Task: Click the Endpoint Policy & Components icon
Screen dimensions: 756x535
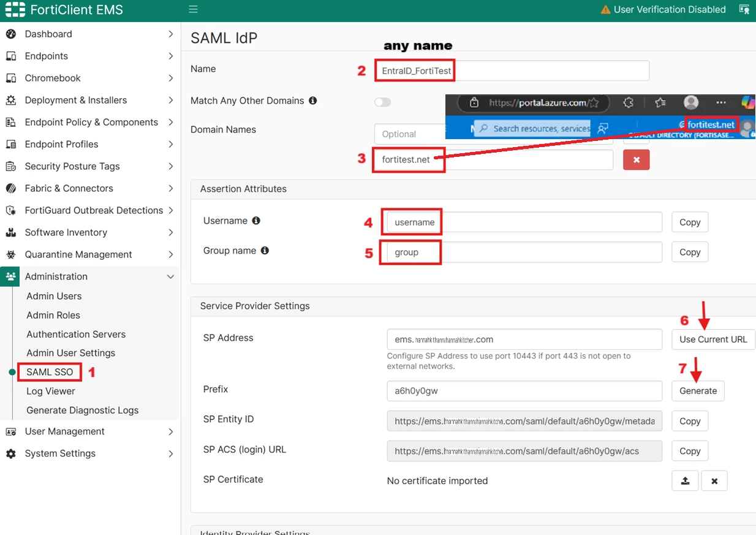Action: pos(11,123)
